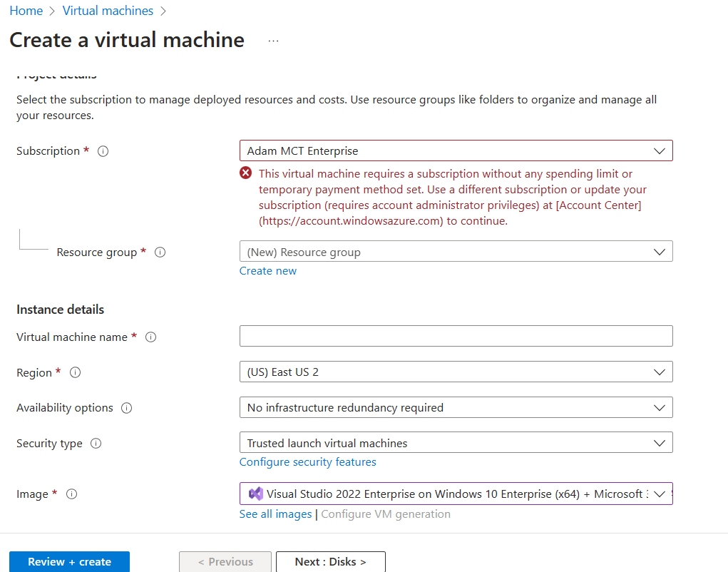The width and height of the screenshot is (728, 572).
Task: Click Configure security features link
Action: [308, 462]
